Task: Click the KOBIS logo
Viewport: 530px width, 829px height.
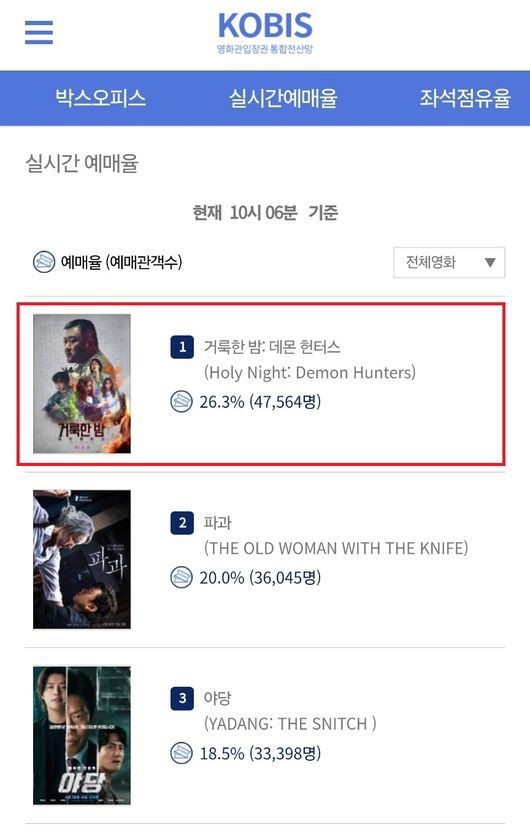Action: 265,33
